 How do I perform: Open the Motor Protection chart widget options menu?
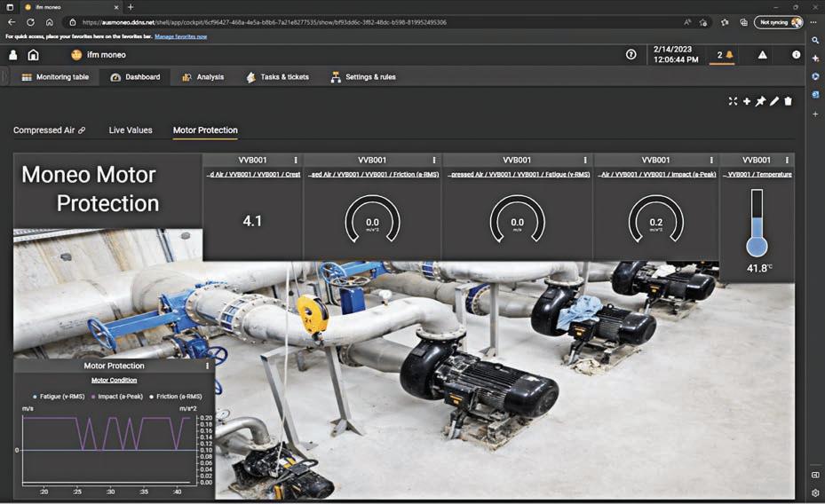pos(207,366)
